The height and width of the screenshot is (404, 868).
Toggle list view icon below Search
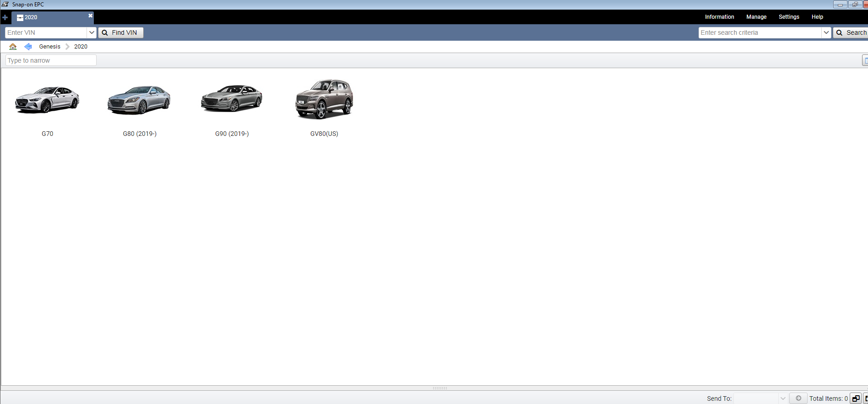pos(865,60)
